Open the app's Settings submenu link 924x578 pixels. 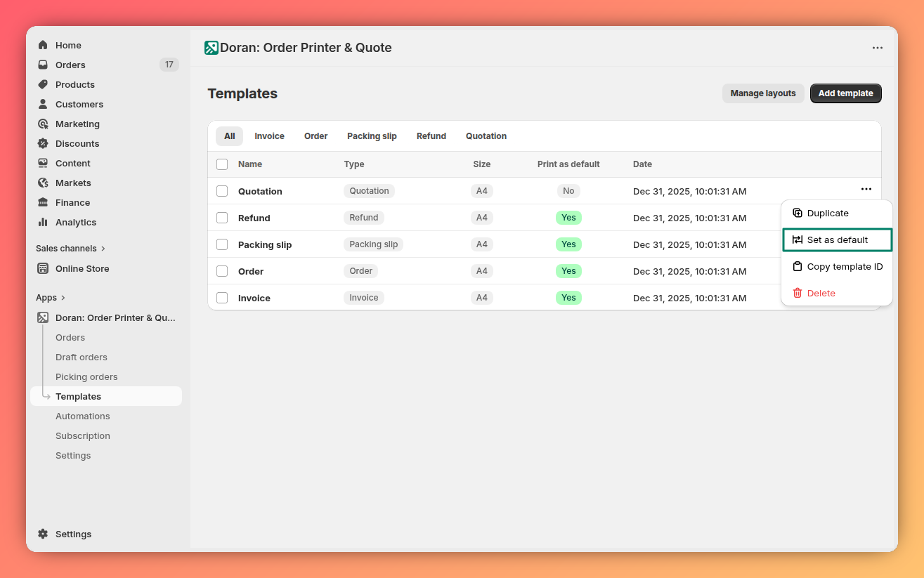73,455
